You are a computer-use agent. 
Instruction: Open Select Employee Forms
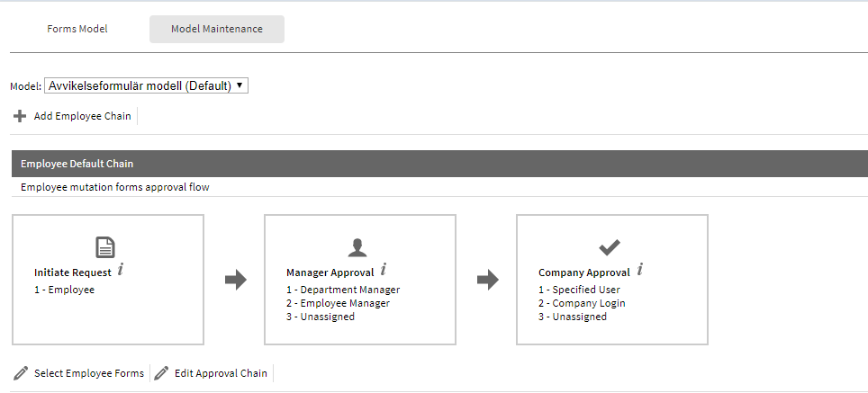tap(89, 373)
